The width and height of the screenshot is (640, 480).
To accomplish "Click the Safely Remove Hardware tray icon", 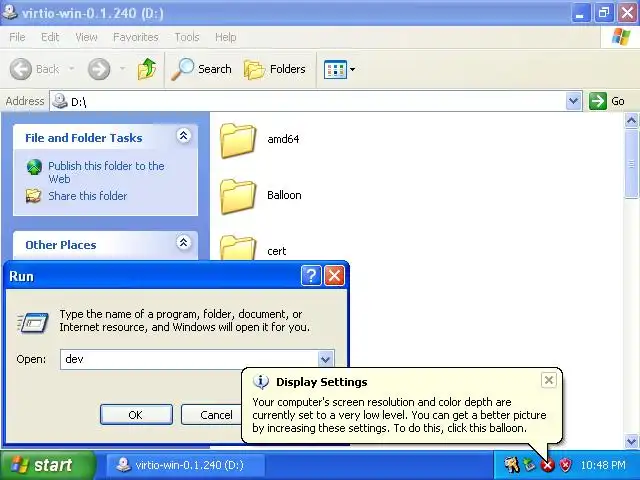I will tap(529, 464).
